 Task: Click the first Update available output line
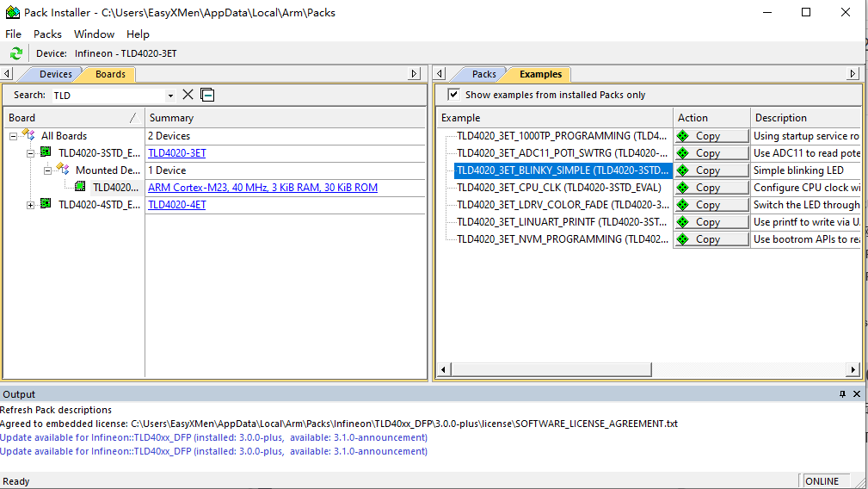click(x=213, y=437)
